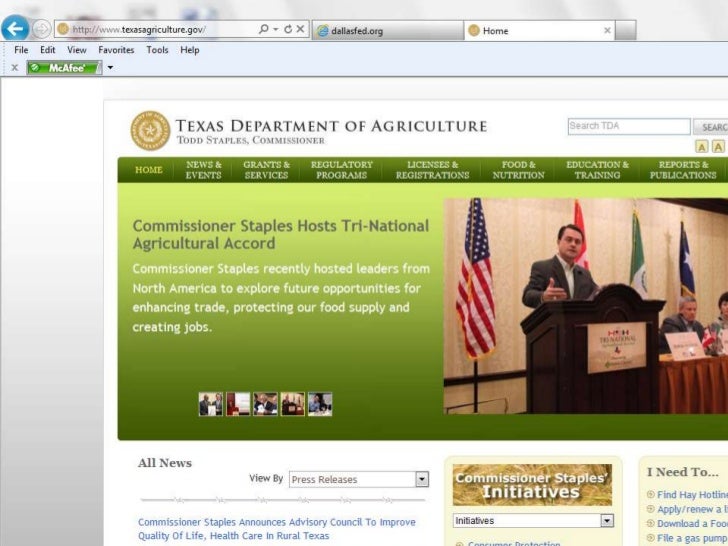Screen dimensions: 728x546
Task: Open the Tools menu
Action: (157, 50)
